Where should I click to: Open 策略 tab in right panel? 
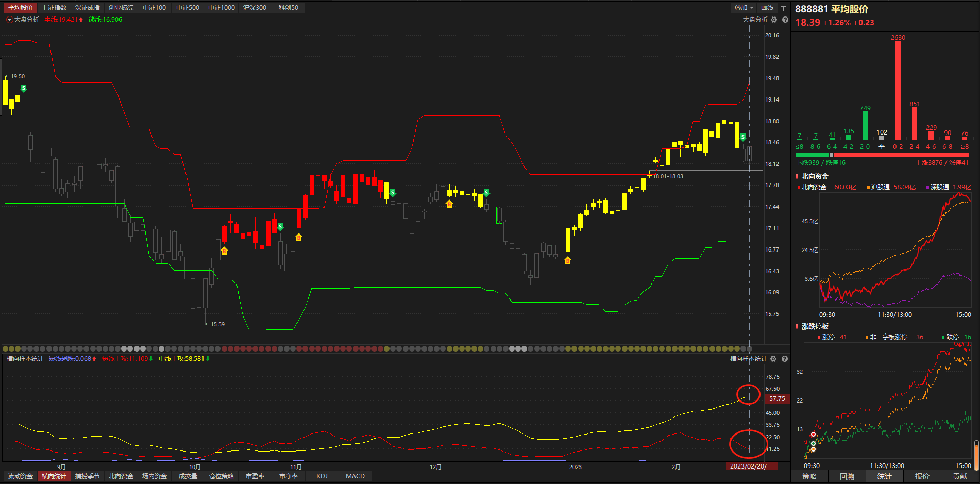(x=809, y=476)
